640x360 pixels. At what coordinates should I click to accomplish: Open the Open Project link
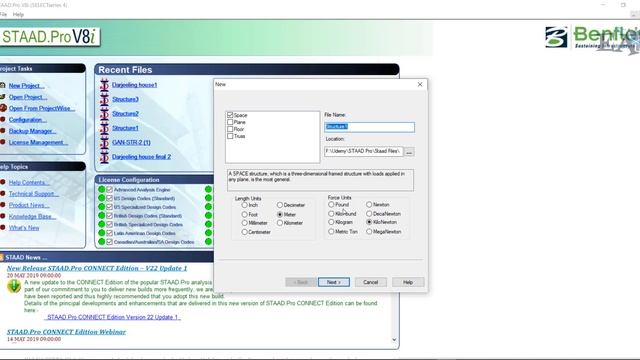pos(28,97)
